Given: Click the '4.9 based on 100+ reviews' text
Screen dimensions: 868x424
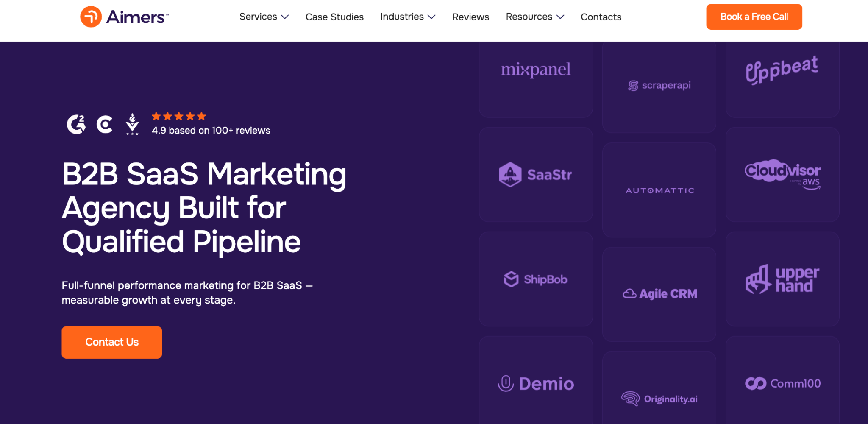Looking at the screenshot, I should coord(211,131).
